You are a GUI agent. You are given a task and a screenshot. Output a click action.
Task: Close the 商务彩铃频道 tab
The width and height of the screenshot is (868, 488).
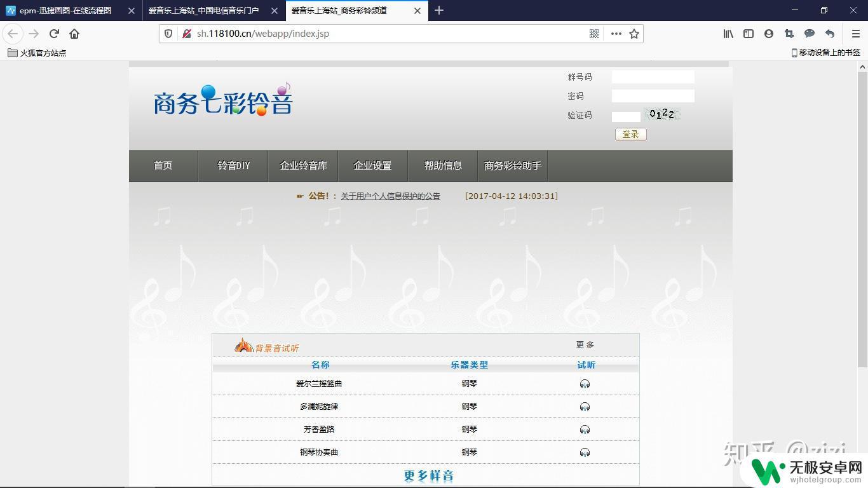coord(417,11)
